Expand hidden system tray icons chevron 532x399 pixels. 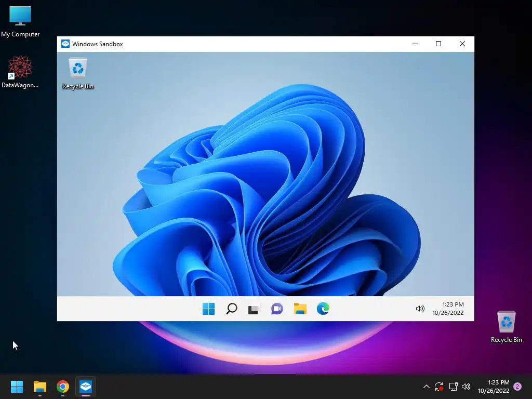point(427,387)
